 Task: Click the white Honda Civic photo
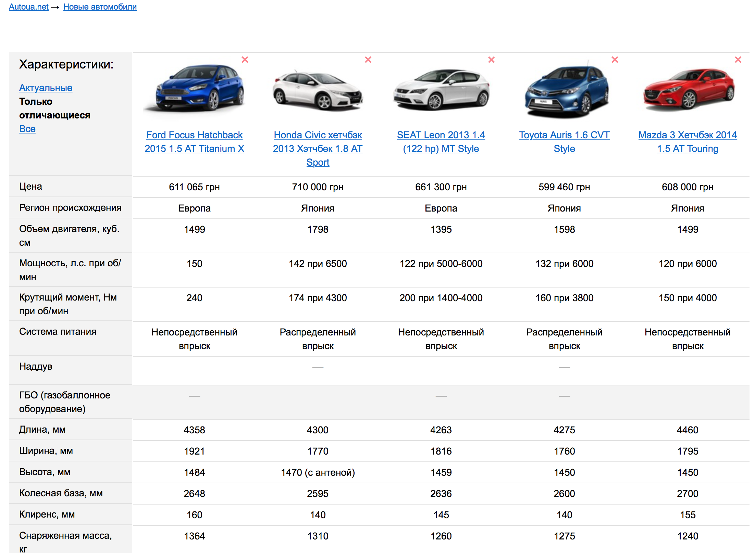coord(318,91)
